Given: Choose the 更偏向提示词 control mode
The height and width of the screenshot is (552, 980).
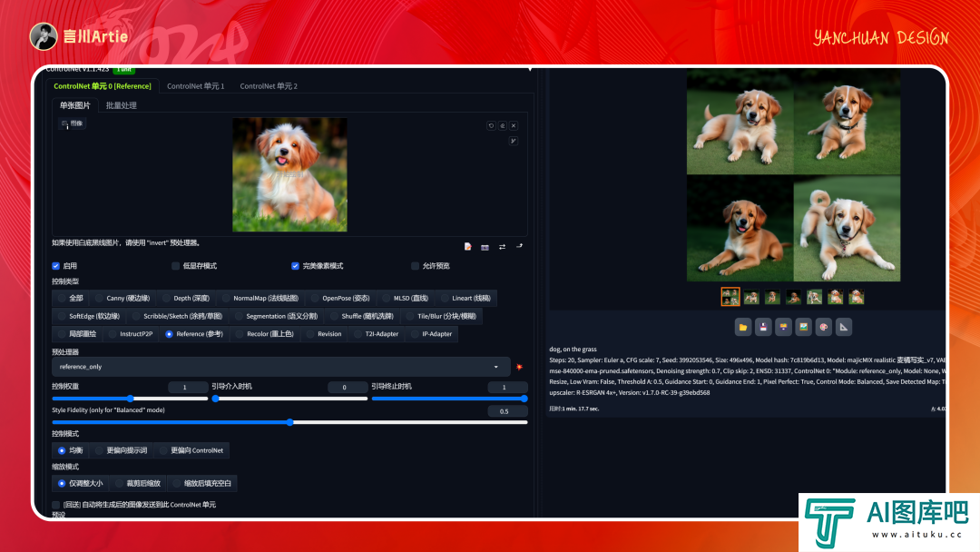Looking at the screenshot, I should 122,450.
